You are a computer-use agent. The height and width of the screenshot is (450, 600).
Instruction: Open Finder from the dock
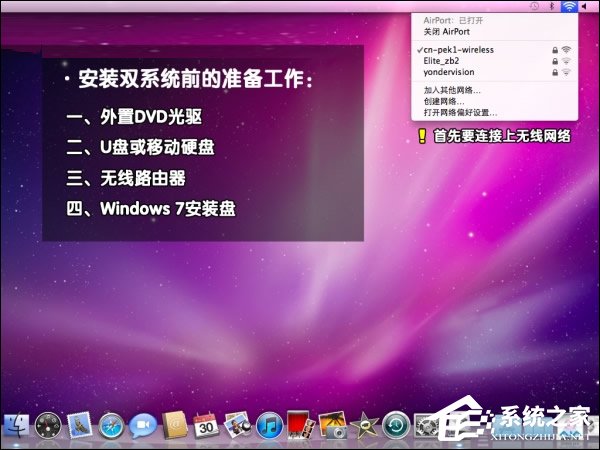pyautogui.click(x=16, y=427)
